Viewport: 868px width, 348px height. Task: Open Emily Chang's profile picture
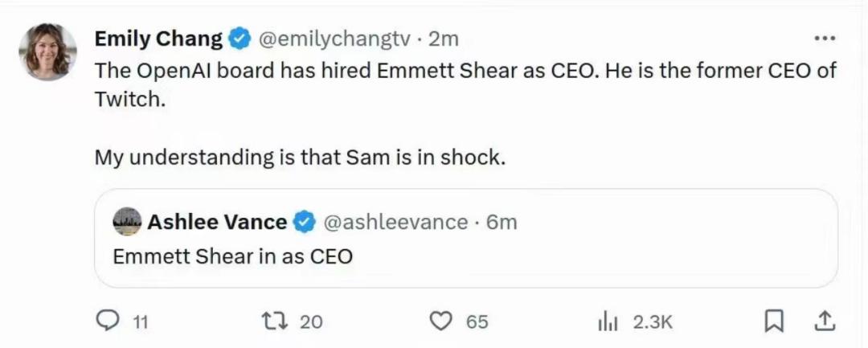point(47,52)
